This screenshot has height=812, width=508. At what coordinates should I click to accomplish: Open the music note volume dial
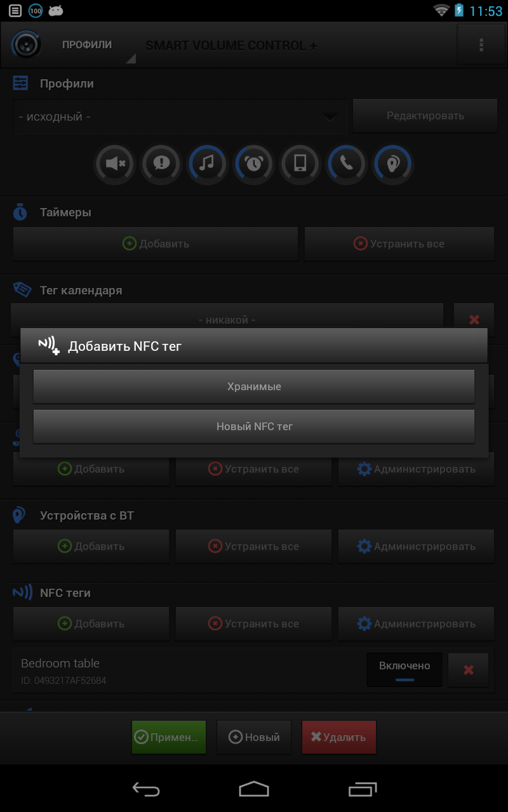pos(208,164)
